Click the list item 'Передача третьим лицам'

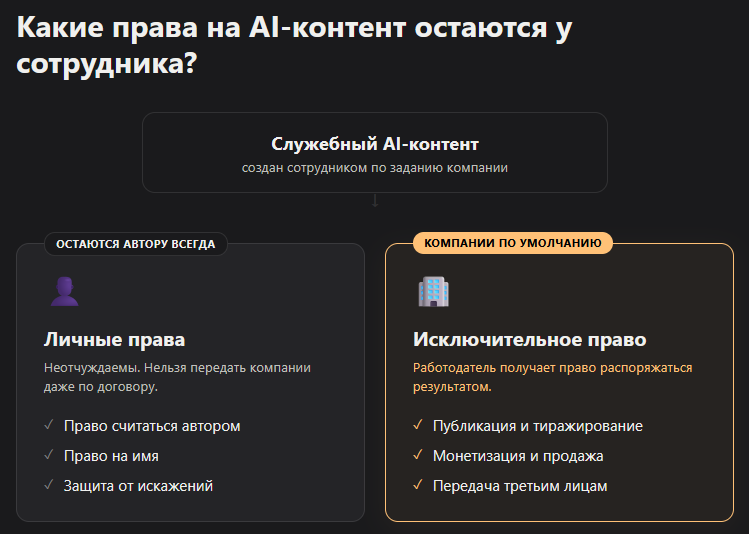520,486
